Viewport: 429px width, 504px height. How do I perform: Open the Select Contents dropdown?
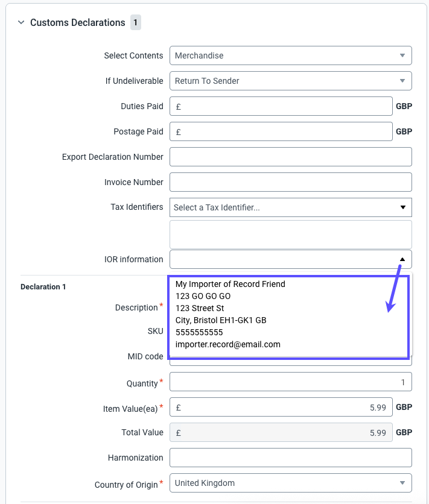coord(290,55)
